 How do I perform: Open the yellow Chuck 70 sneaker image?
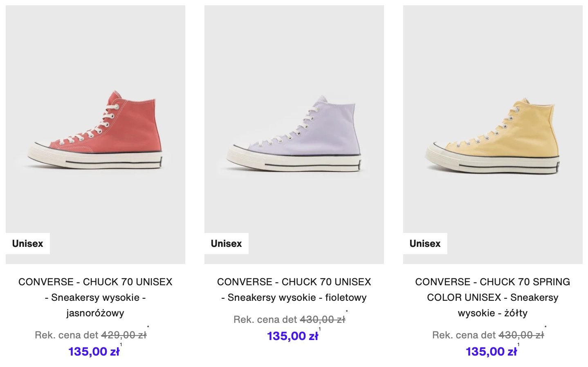493,134
